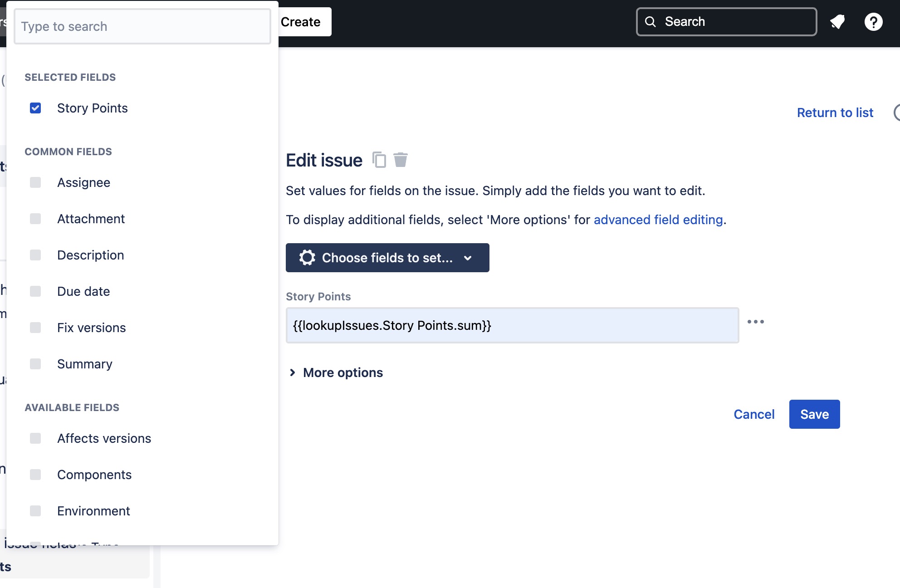Image resolution: width=900 pixels, height=588 pixels.
Task: Check the Components field under Available Fields
Action: pyautogui.click(x=35, y=475)
